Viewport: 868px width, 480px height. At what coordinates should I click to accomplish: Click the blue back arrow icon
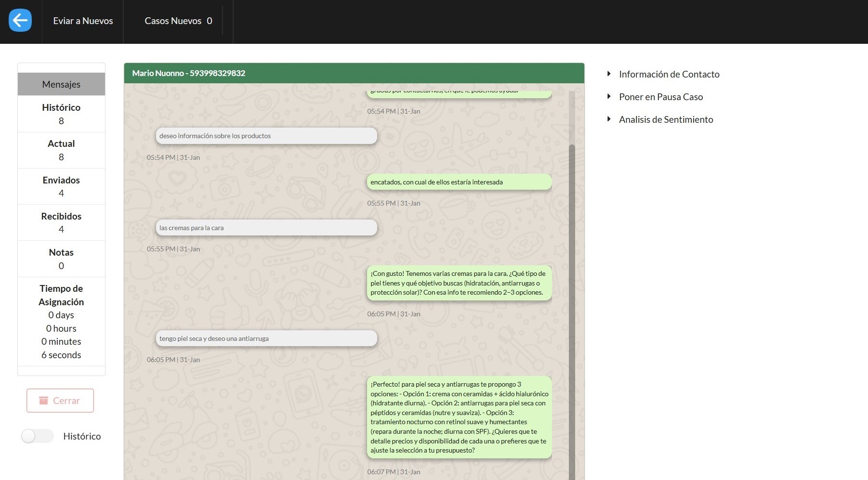pos(20,21)
